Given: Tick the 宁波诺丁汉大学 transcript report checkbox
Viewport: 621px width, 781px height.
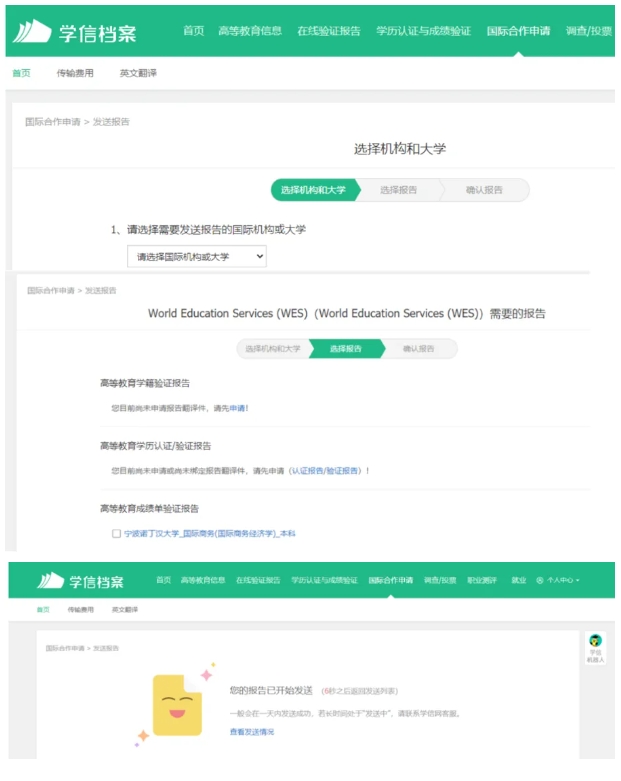Looking at the screenshot, I should pos(117,533).
